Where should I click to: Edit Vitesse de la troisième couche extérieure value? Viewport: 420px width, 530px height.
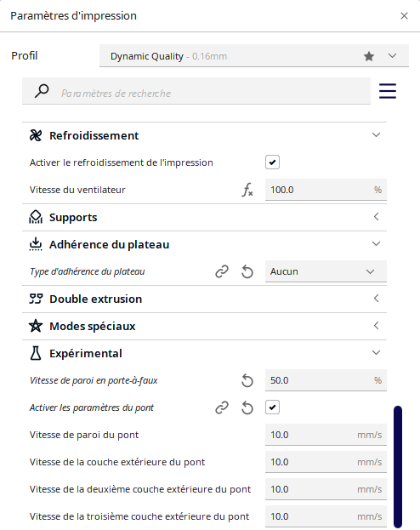[326, 516]
